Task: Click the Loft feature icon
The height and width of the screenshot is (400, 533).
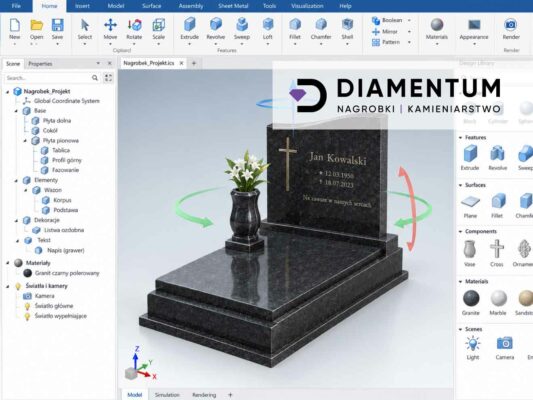Action: tap(268, 25)
